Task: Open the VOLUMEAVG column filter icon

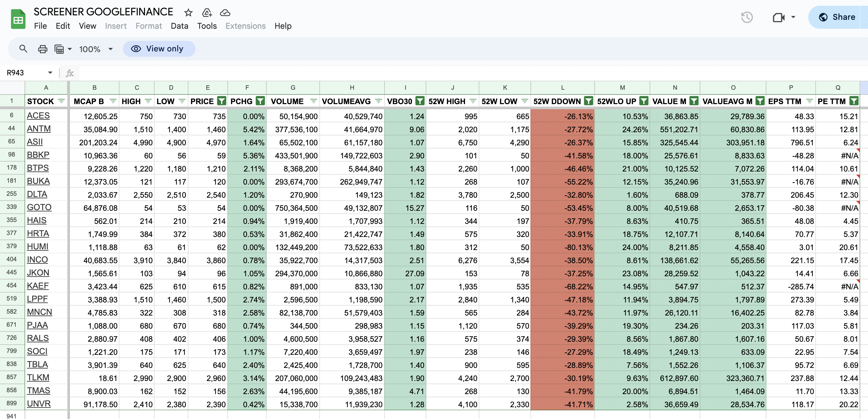Action: pyautogui.click(x=378, y=101)
